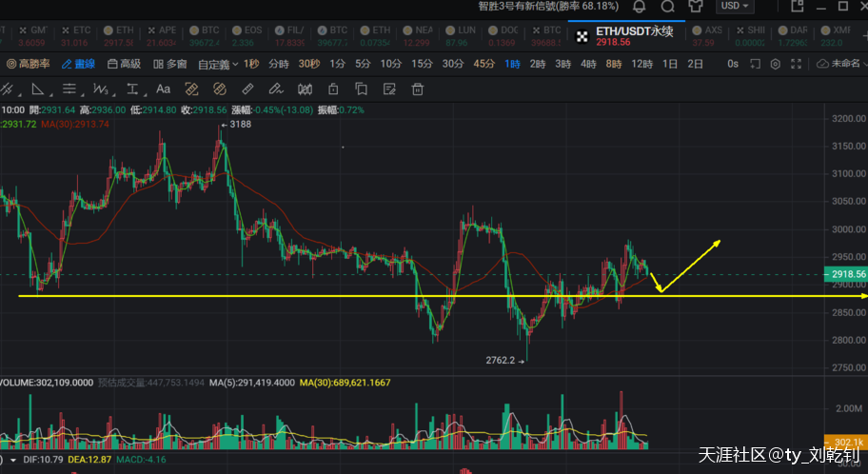
Task: Click the 2918.56 price label on axis
Action: 846,274
